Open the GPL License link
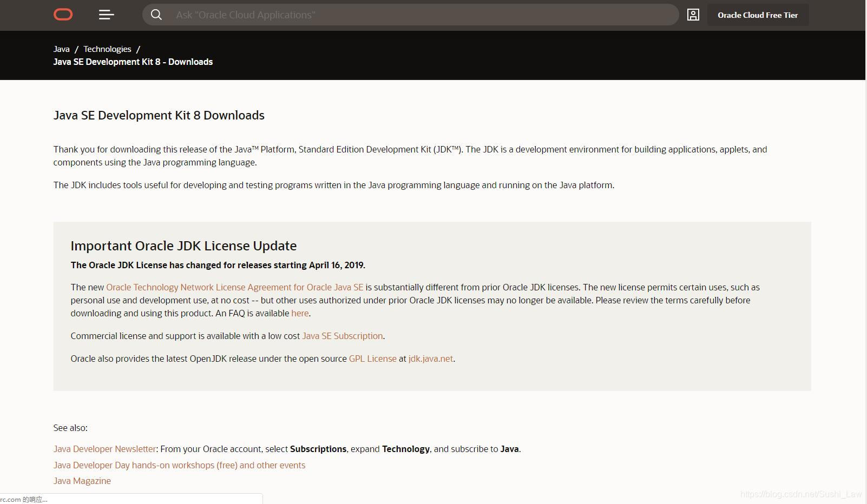This screenshot has width=867, height=504. click(x=373, y=359)
